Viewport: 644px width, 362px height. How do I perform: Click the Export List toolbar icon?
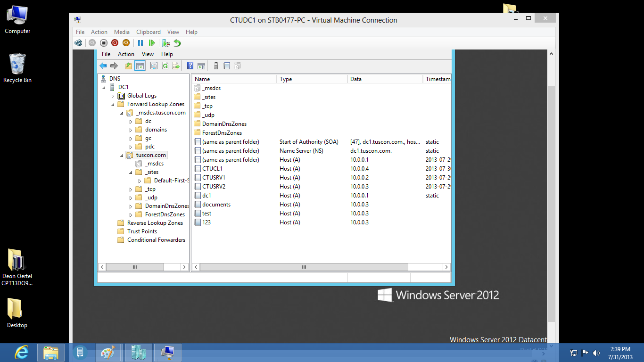pos(176,66)
